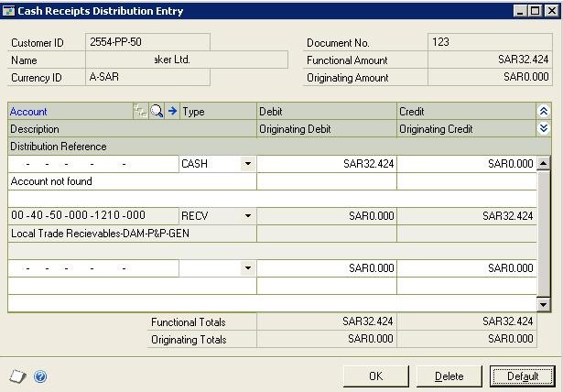Image resolution: width=563 pixels, height=392 pixels.
Task: Click the Currency ID field A-SAR
Action: (x=147, y=77)
